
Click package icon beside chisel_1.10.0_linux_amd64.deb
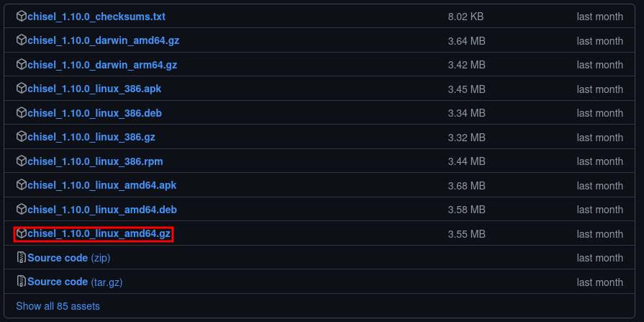pyautogui.click(x=22, y=210)
